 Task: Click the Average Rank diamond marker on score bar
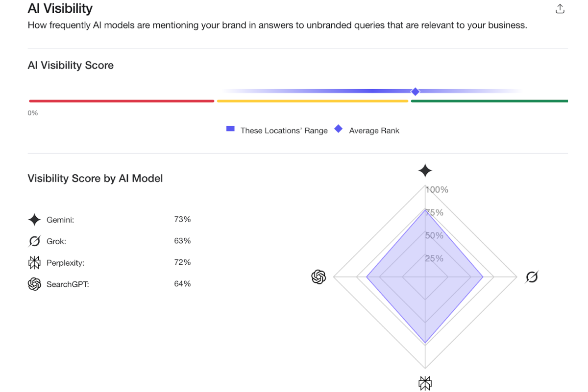coord(416,92)
